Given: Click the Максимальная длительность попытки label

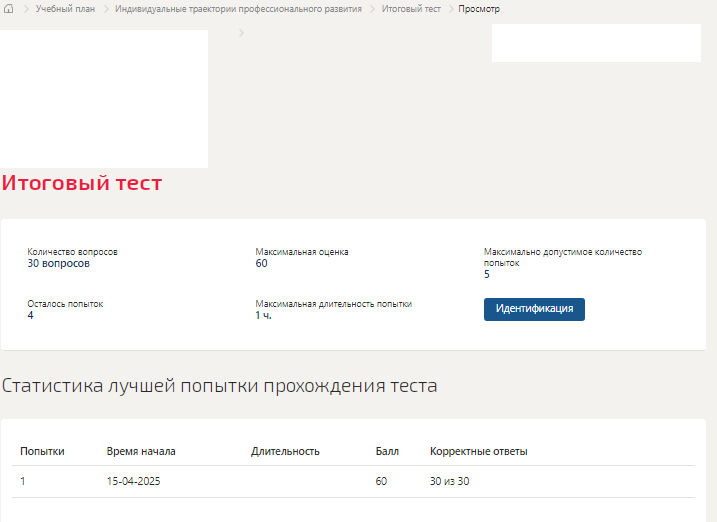Looking at the screenshot, I should 333,304.
